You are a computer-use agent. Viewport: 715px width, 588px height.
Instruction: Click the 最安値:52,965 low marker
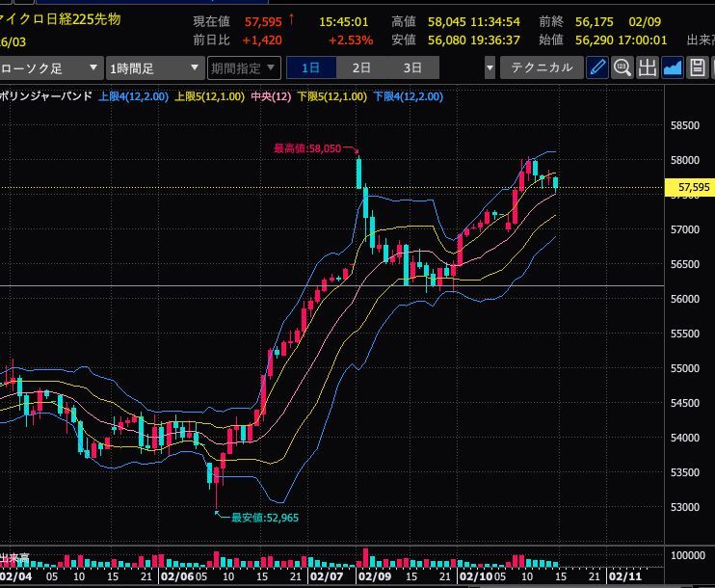tap(265, 518)
